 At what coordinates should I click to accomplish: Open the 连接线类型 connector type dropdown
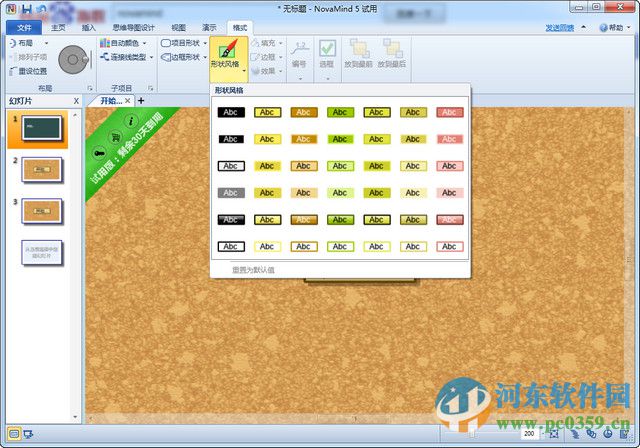click(x=127, y=57)
